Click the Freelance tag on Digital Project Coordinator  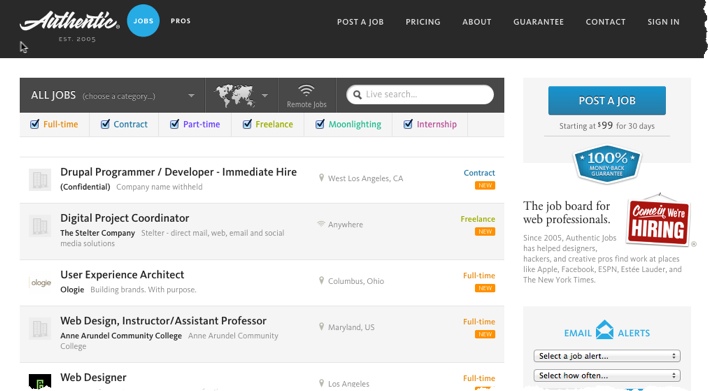pos(478,219)
